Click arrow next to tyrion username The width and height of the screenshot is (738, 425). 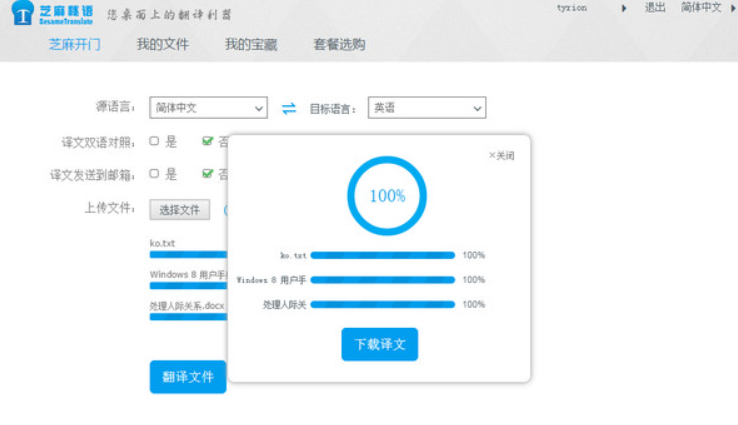pos(625,8)
